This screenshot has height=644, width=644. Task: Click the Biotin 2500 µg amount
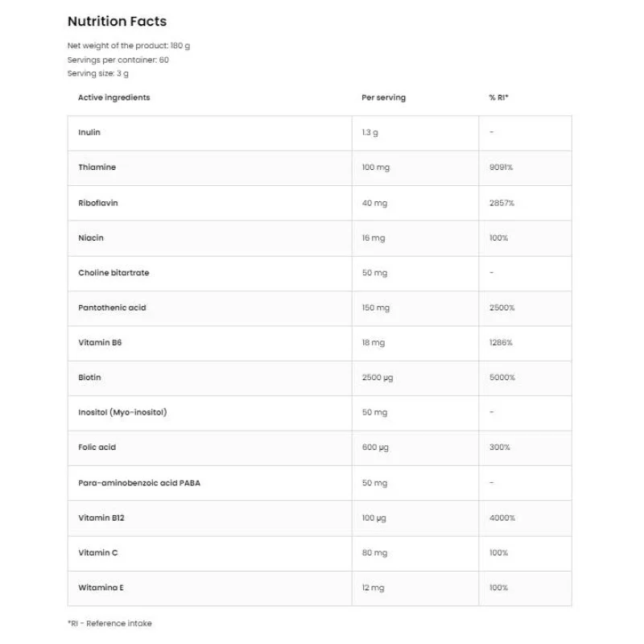click(x=378, y=378)
